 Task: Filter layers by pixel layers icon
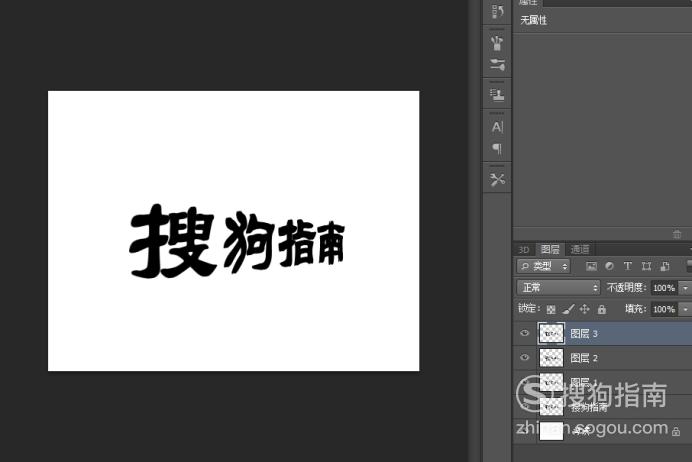click(x=591, y=266)
